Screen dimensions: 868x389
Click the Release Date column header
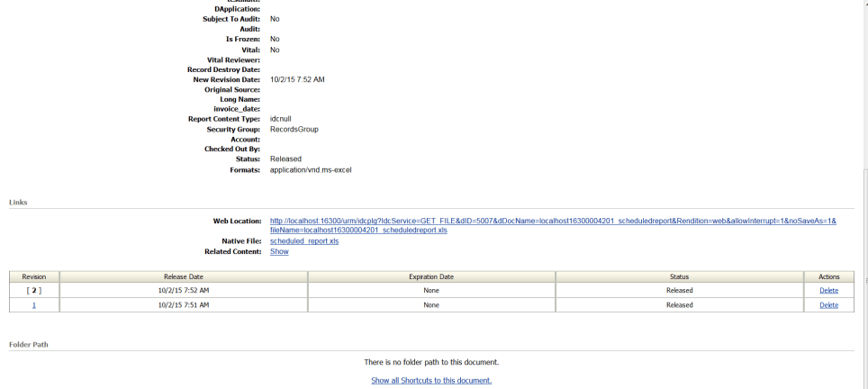point(183,276)
